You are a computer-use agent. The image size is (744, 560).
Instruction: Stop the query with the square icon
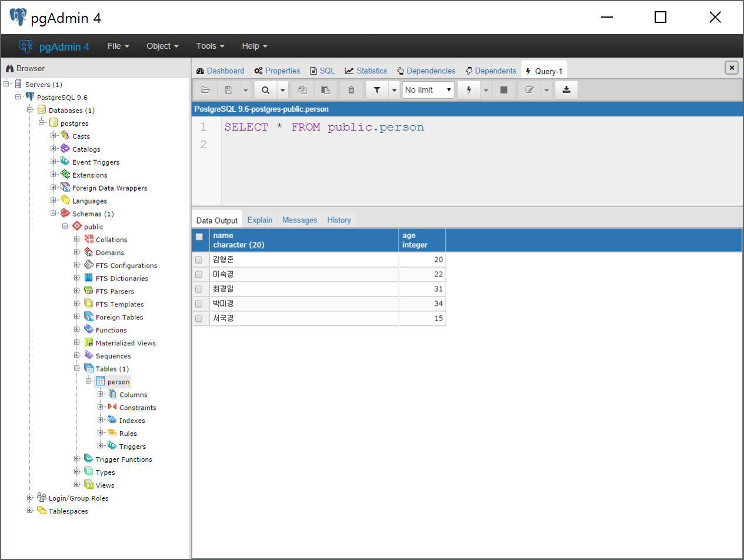coord(503,90)
